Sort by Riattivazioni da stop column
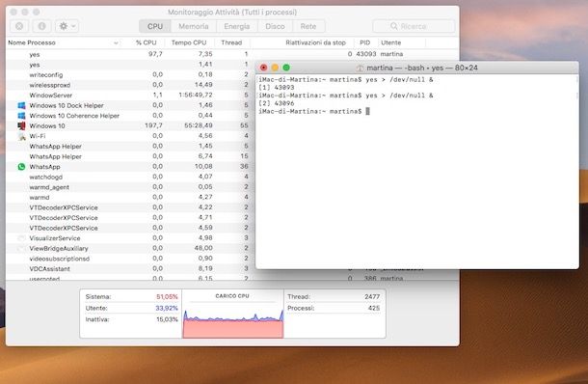Viewport: 588px width, 384px height. pyautogui.click(x=315, y=42)
